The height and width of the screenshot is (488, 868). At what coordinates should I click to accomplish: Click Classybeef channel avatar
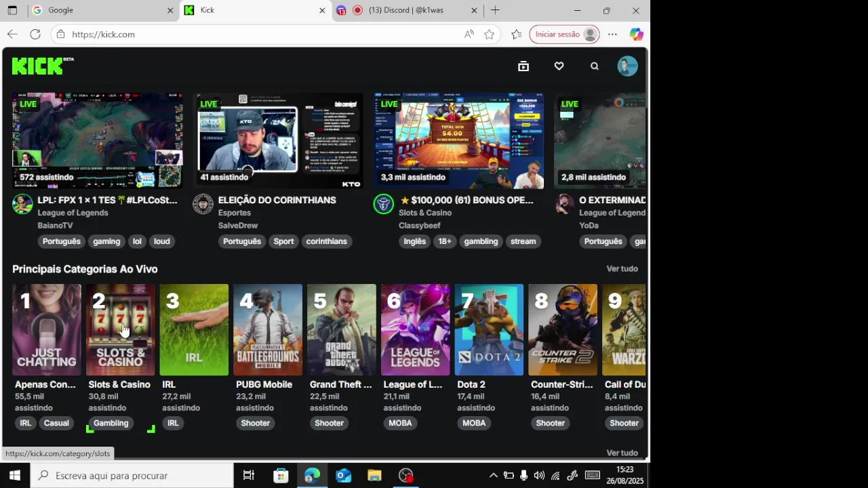point(383,204)
